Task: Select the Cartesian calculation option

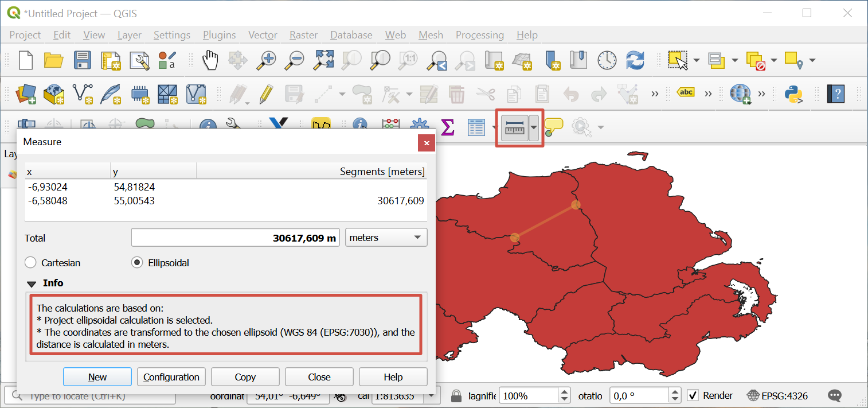Action: click(x=30, y=262)
